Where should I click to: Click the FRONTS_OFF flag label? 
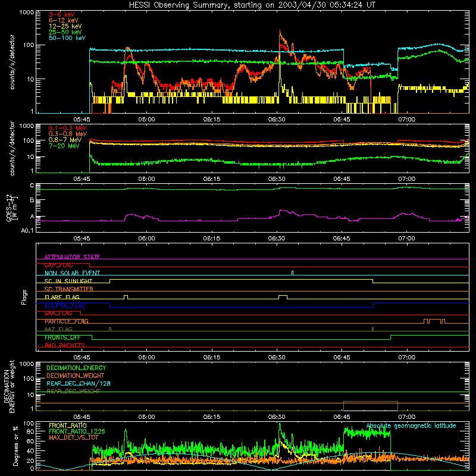(62, 337)
